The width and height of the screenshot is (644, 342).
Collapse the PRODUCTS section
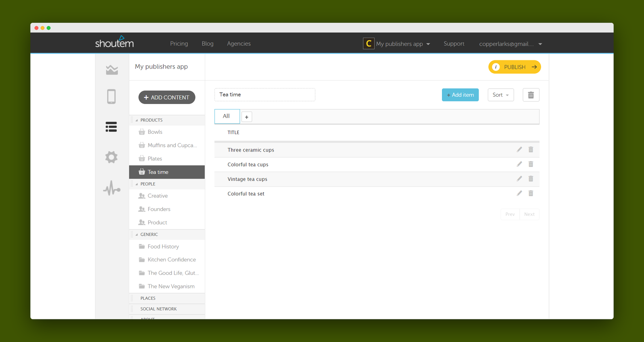137,120
